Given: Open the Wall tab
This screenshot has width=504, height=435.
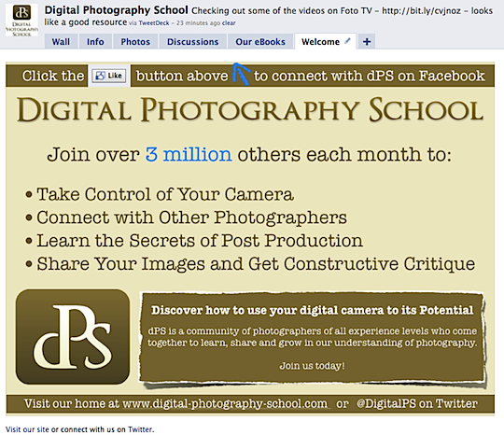Looking at the screenshot, I should point(61,42).
